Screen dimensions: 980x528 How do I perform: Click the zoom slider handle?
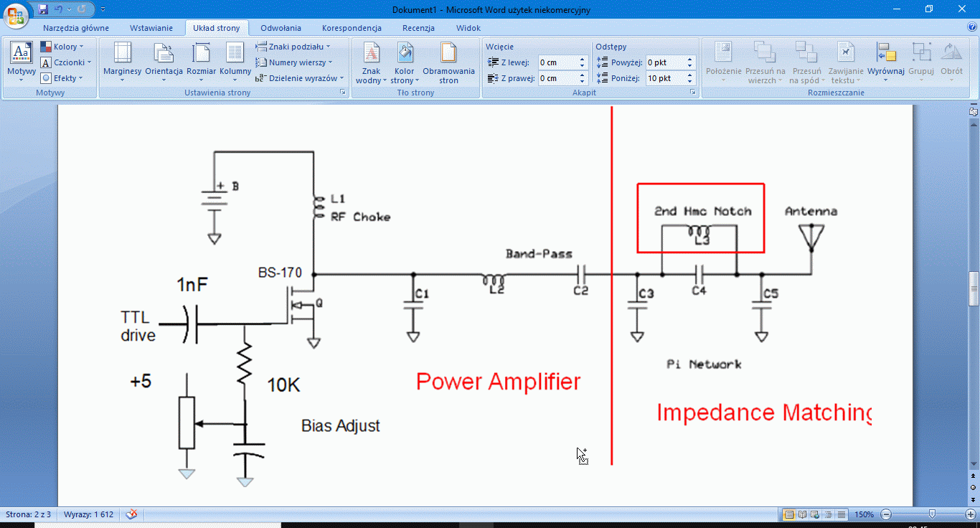click(x=931, y=514)
